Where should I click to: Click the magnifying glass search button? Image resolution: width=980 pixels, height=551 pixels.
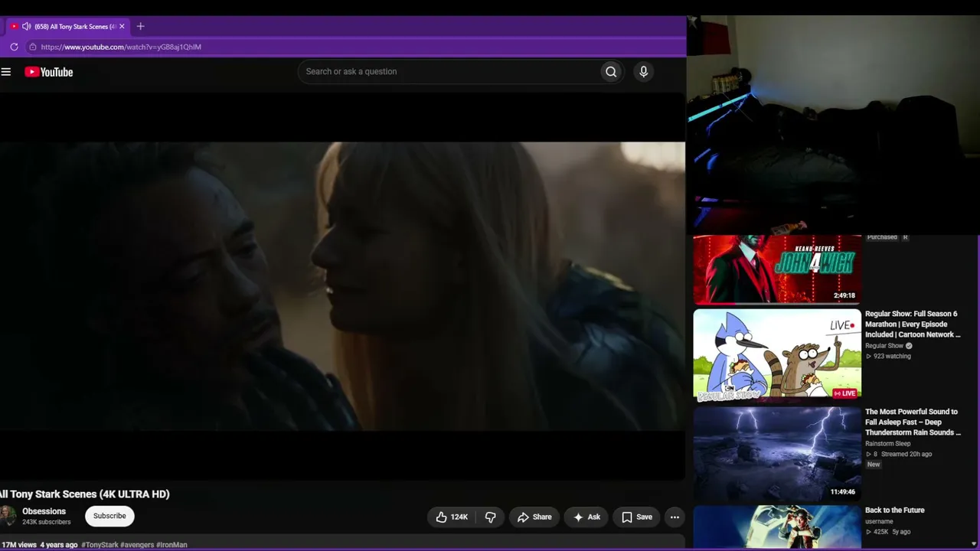[x=611, y=72]
